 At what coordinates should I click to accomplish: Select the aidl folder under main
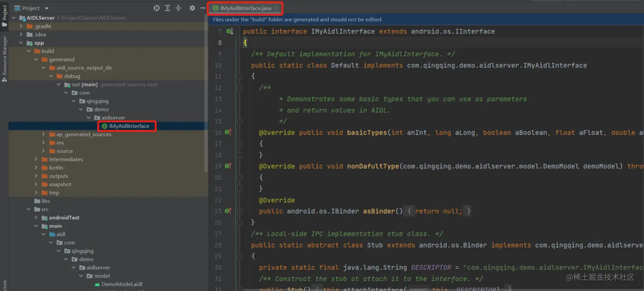coord(57,234)
